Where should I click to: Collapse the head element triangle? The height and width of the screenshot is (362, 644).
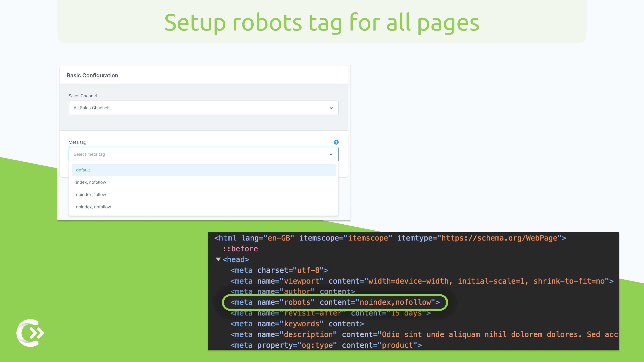pos(218,259)
